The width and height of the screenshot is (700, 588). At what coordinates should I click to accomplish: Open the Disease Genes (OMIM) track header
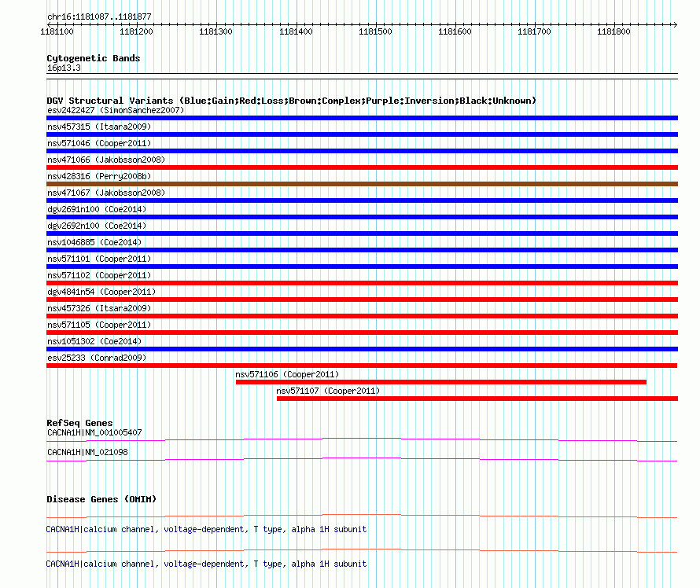pyautogui.click(x=101, y=499)
